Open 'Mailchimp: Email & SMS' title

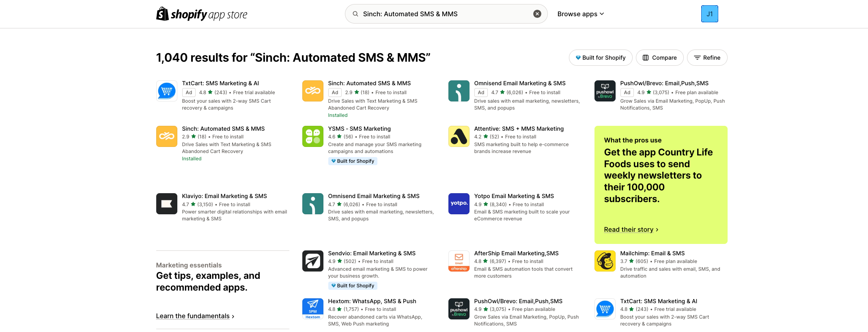(x=653, y=253)
